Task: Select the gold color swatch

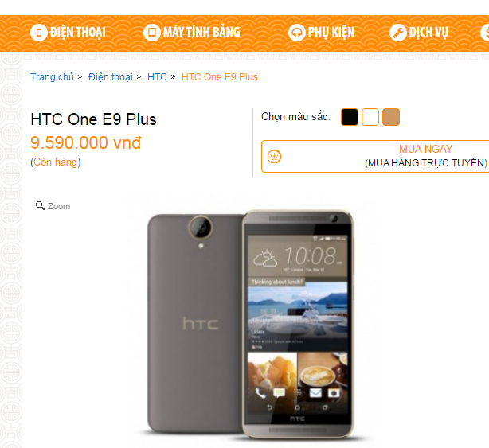Action: point(391,117)
